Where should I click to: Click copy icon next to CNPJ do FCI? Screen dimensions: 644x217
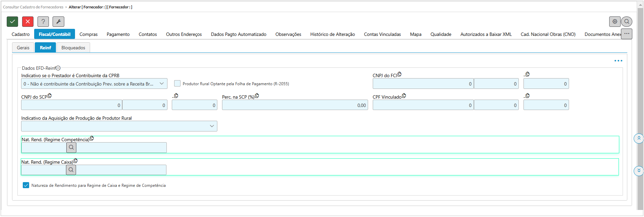(x=400, y=74)
